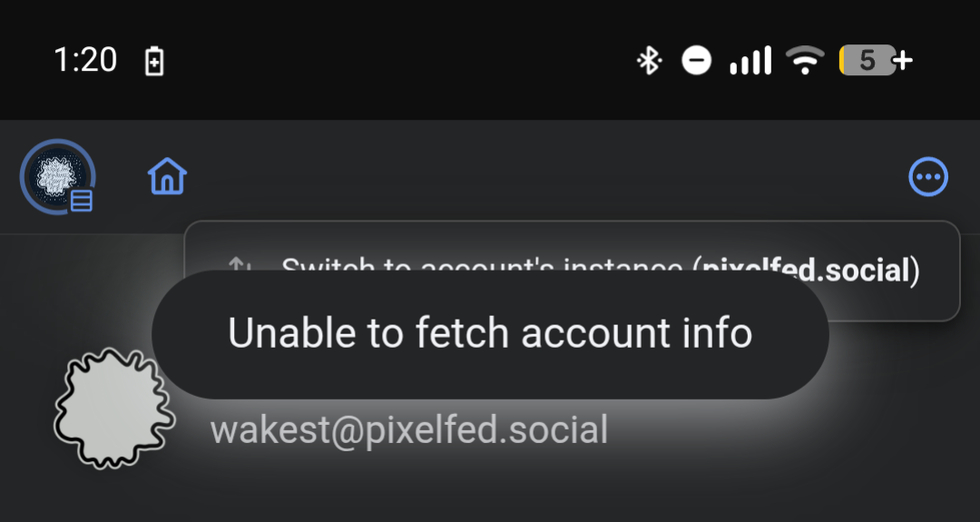Tap the 1:20 clock in the status bar
The image size is (980, 522).
(85, 61)
